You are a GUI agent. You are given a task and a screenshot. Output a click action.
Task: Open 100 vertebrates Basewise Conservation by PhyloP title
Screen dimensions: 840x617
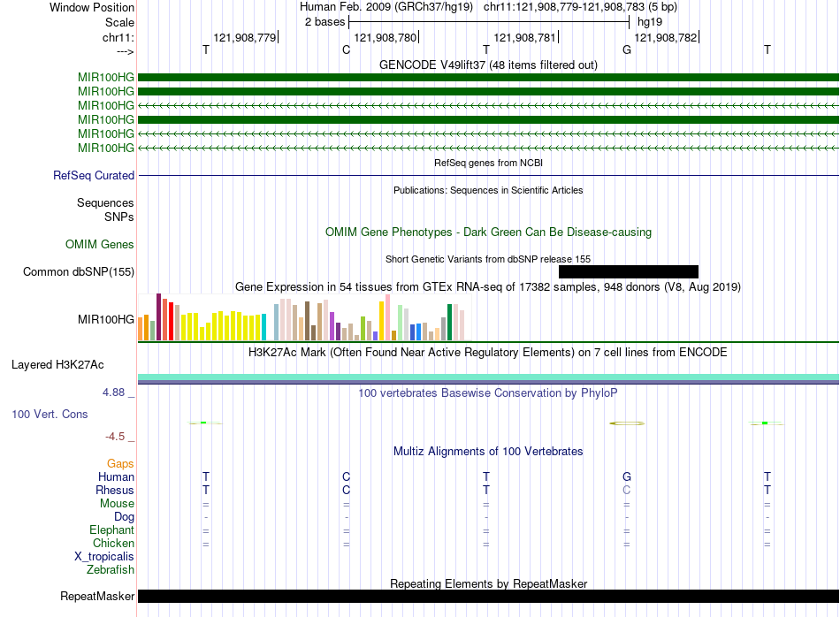click(x=488, y=392)
